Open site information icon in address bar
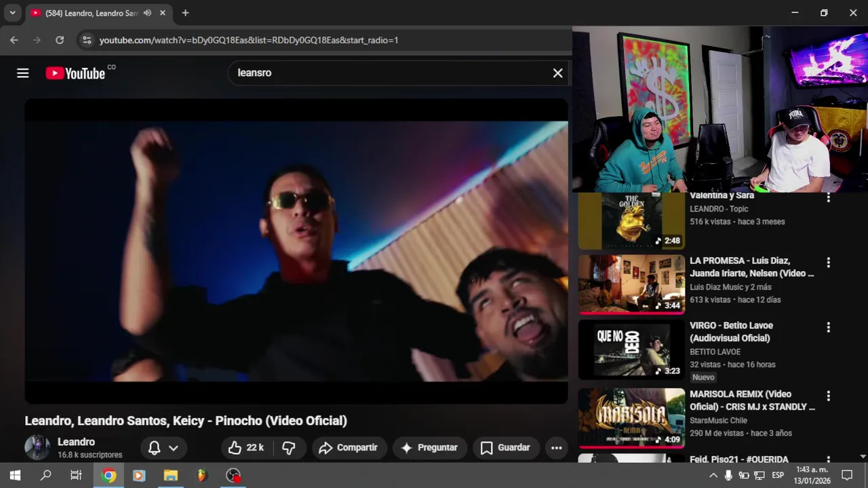This screenshot has width=868, height=488. (x=86, y=40)
